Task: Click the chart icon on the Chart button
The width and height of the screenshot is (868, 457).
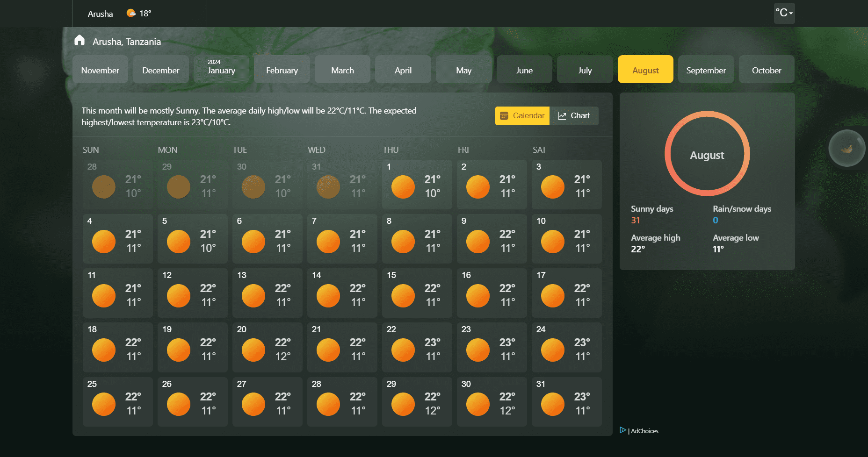Action: point(563,115)
